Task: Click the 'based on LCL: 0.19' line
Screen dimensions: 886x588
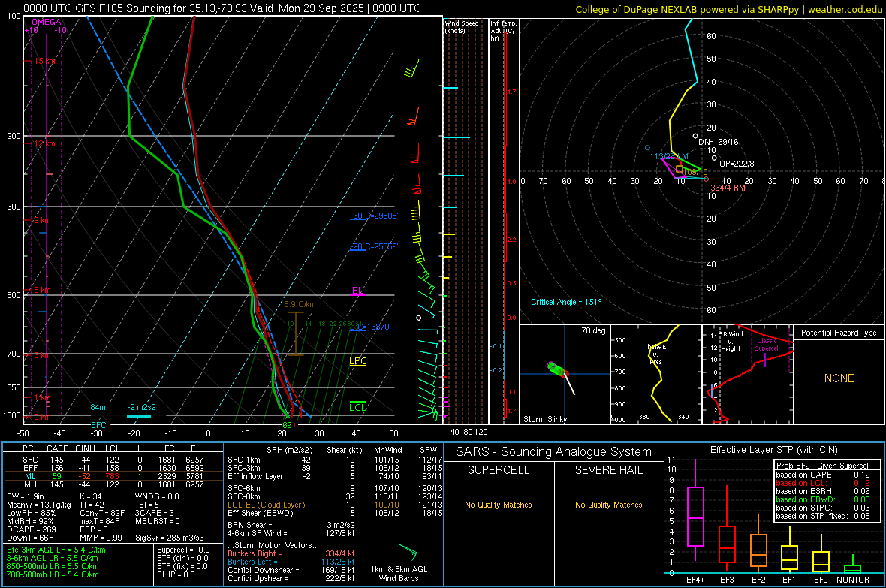Action: point(823,483)
